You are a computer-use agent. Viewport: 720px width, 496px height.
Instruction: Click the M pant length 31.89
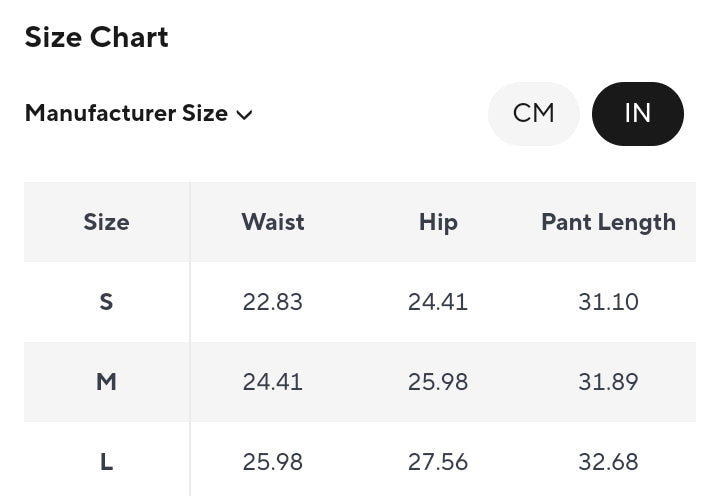(x=608, y=382)
